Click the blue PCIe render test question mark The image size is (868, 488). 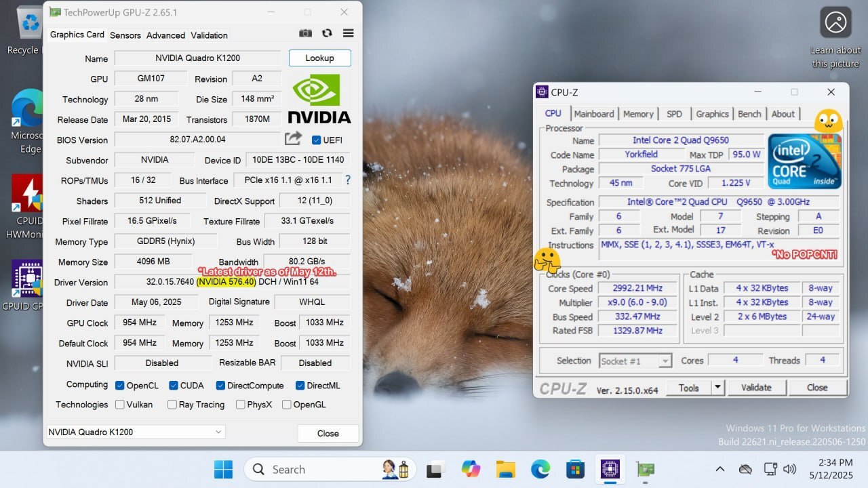pyautogui.click(x=348, y=180)
